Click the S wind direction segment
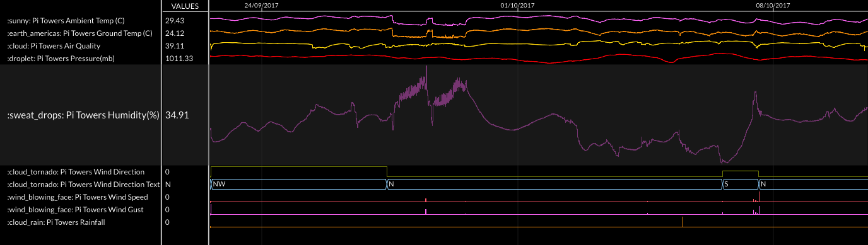The image size is (868, 245). pos(740,185)
